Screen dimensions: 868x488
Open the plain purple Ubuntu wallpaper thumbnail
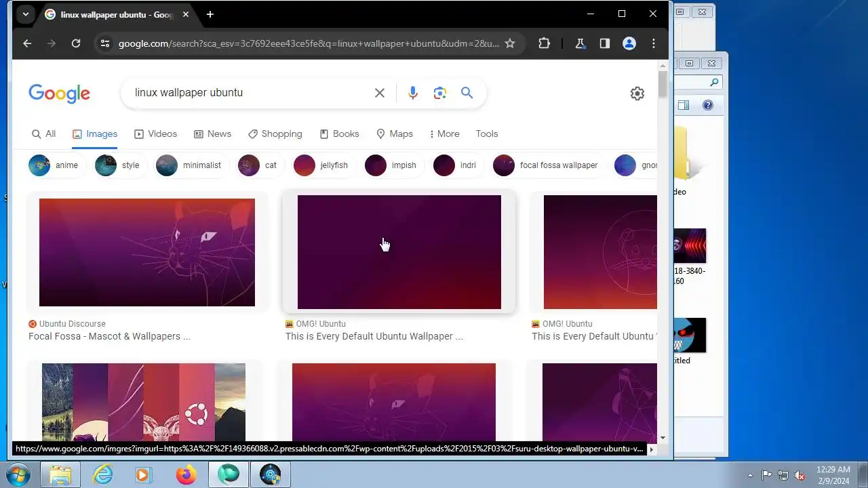point(399,252)
